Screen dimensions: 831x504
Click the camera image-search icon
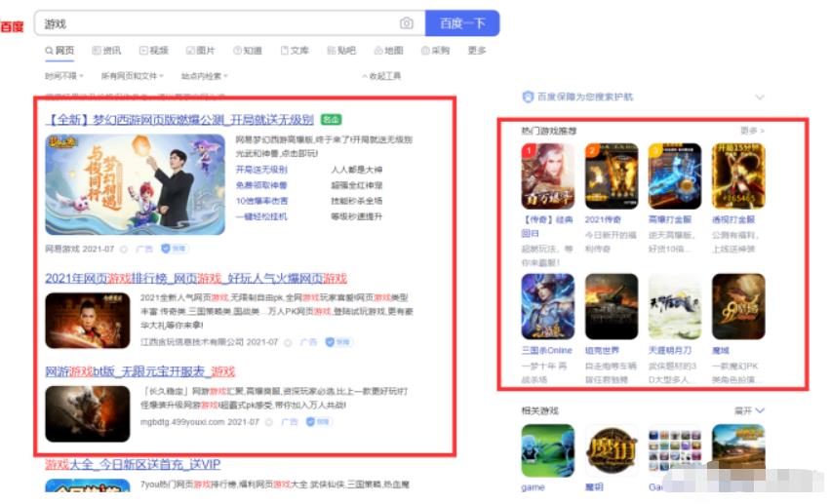point(407,23)
